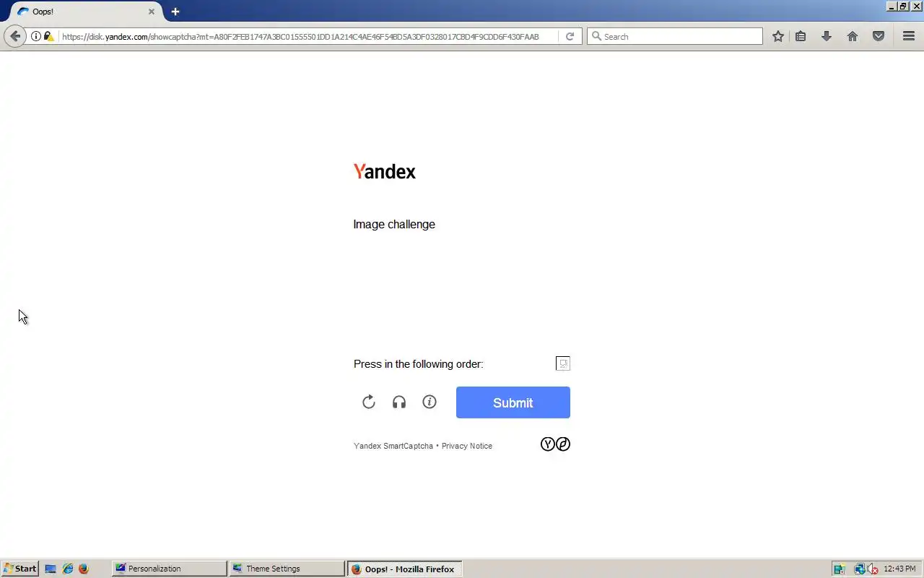Click the Yandex SmartCaptcha link
This screenshot has height=578, width=924.
point(393,446)
